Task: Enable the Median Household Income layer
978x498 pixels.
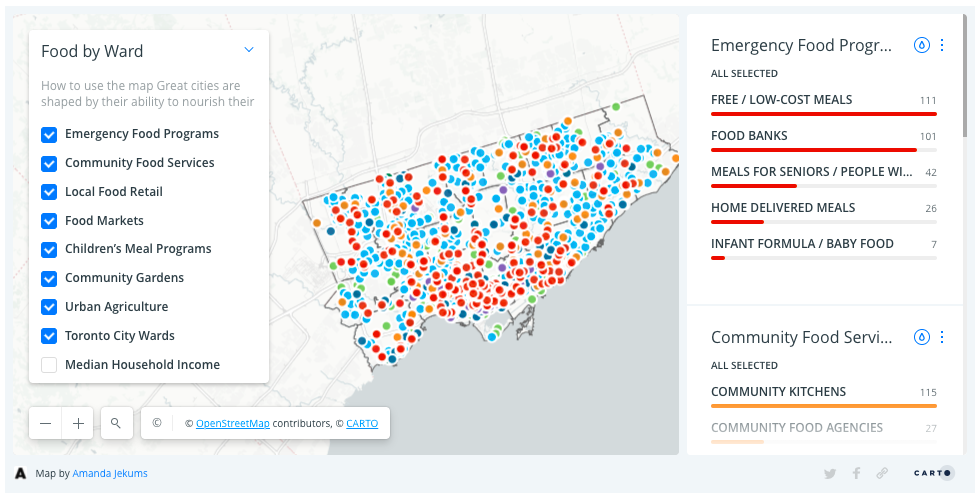Action: coord(49,365)
